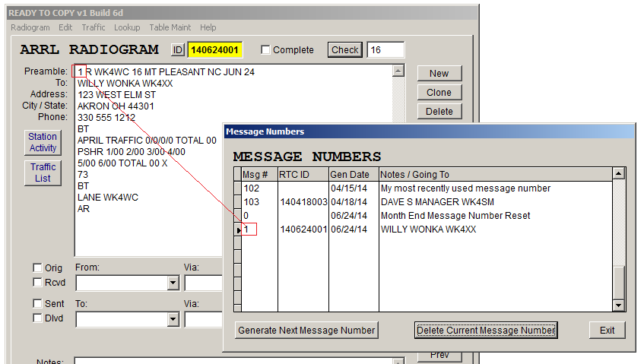Open the Table Maint menu

(170, 27)
